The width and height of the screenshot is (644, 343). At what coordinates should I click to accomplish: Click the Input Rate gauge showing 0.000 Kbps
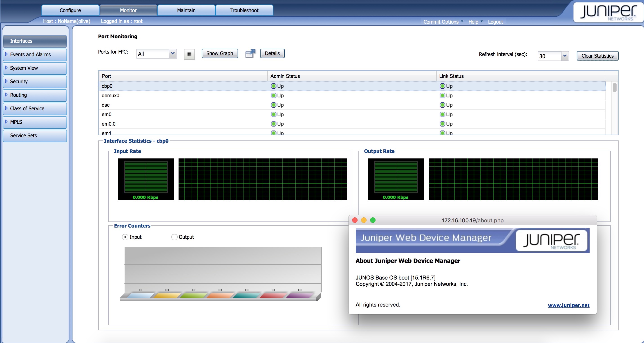pos(146,179)
